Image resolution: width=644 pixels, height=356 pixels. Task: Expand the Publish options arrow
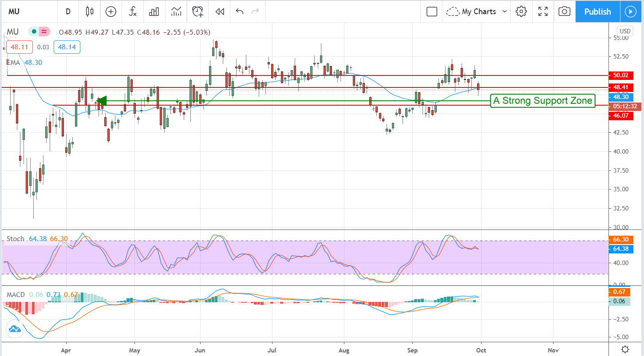coord(631,12)
